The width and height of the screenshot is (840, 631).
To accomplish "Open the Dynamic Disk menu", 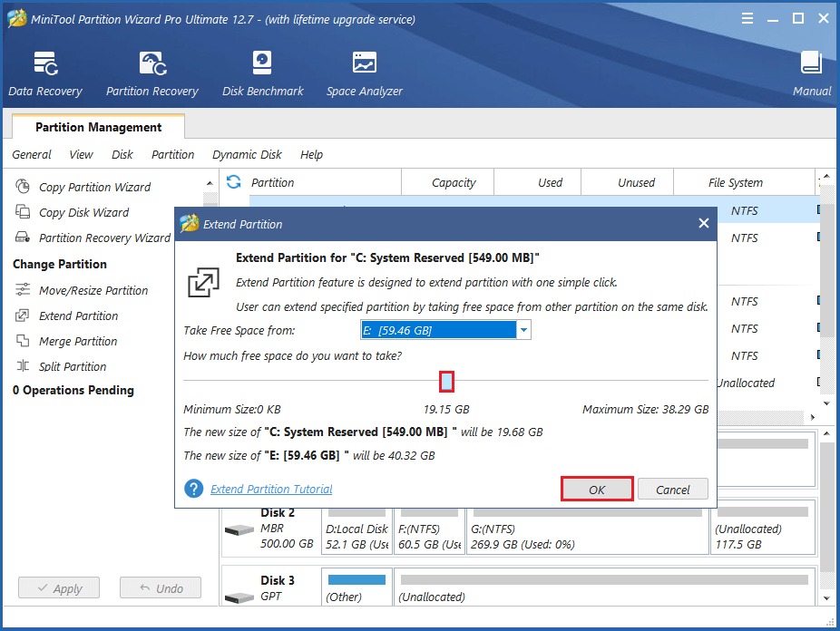I will point(247,154).
